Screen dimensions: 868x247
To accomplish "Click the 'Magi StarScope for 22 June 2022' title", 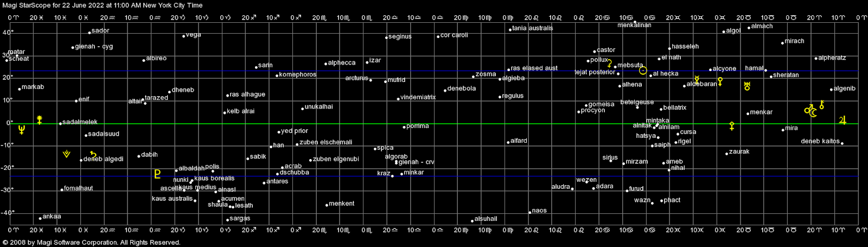I will 54,5.
